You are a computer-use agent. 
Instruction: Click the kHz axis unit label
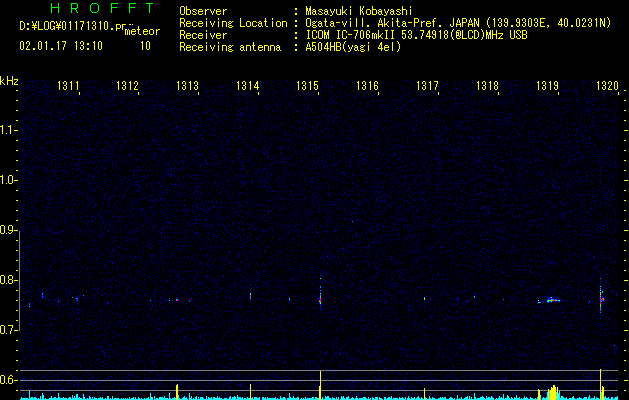[9, 81]
